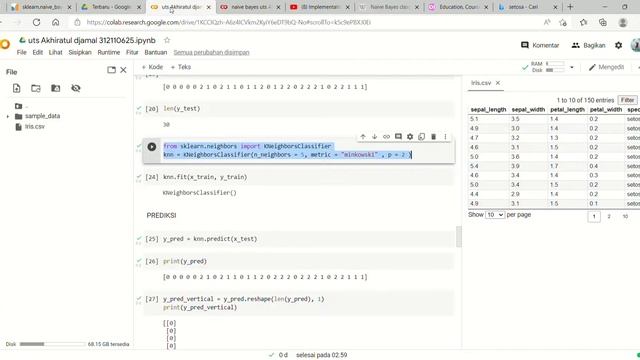Viewport: 640px width, 360px height.
Task: Copy link to the selected cell
Action: click(x=386, y=137)
